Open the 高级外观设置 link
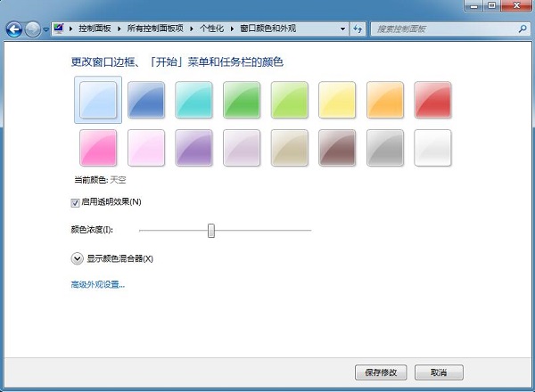Viewport: 535px width, 392px height. coord(97,285)
